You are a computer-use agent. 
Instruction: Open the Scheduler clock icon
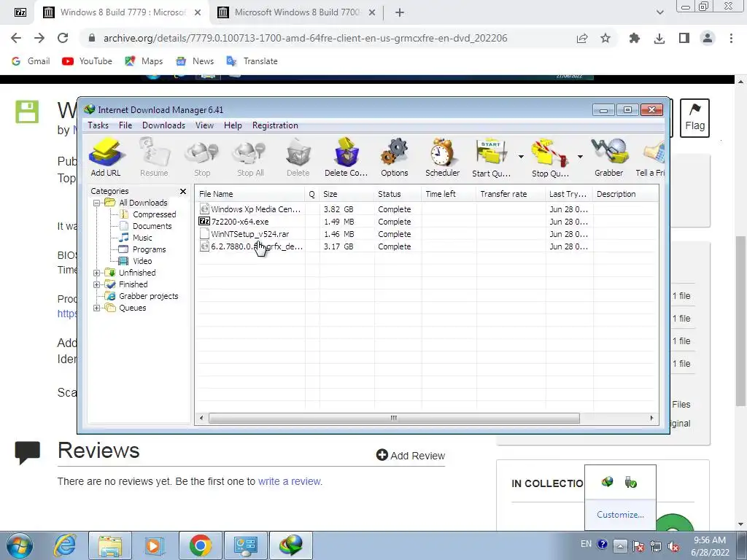[x=443, y=157]
